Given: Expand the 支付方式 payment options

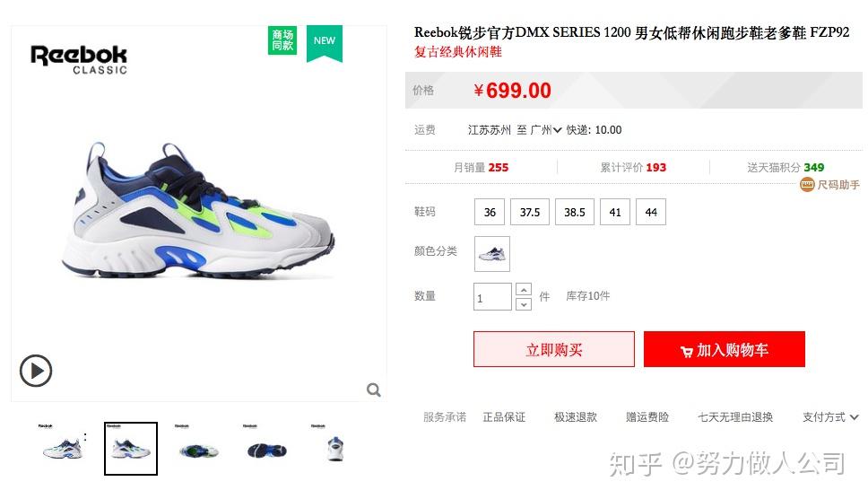Looking at the screenshot, I should tap(830, 417).
